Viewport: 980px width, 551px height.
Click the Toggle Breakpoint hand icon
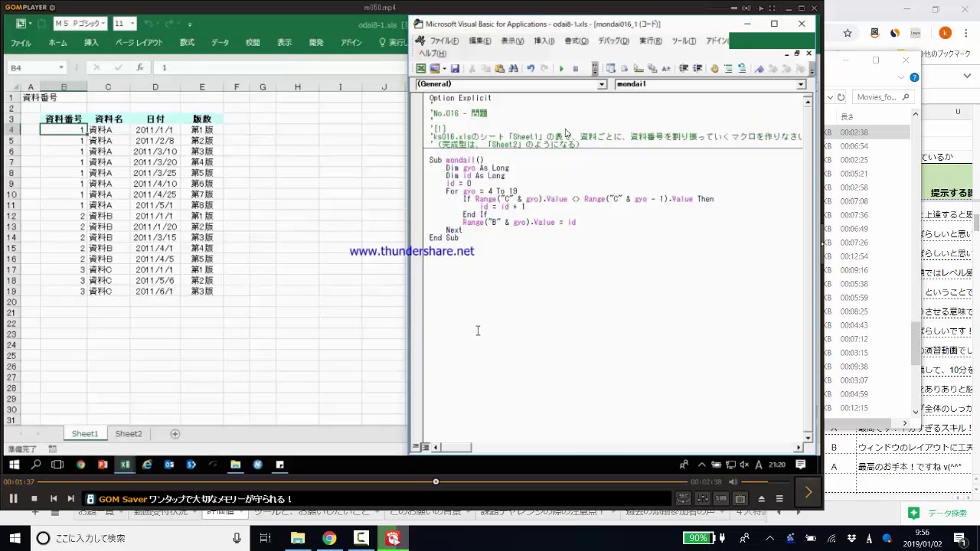714,69
